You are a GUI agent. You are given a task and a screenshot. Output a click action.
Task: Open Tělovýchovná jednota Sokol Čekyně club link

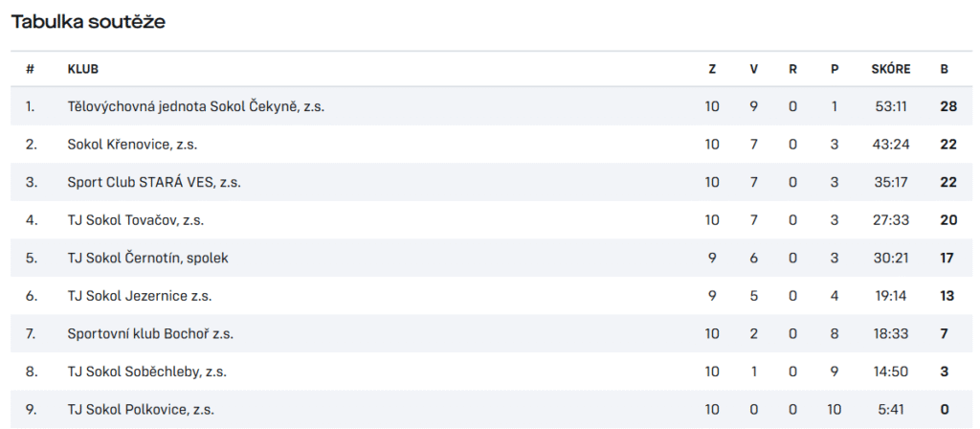(x=195, y=106)
